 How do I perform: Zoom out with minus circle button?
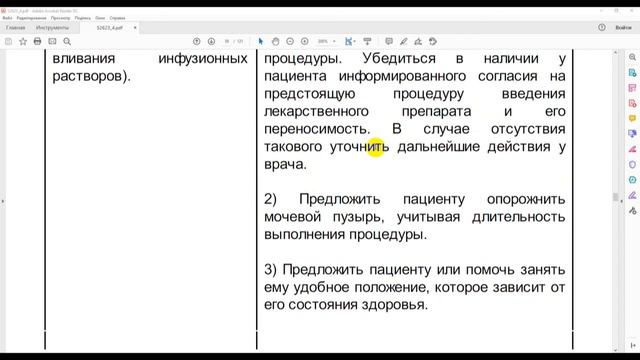pyautogui.click(x=290, y=41)
